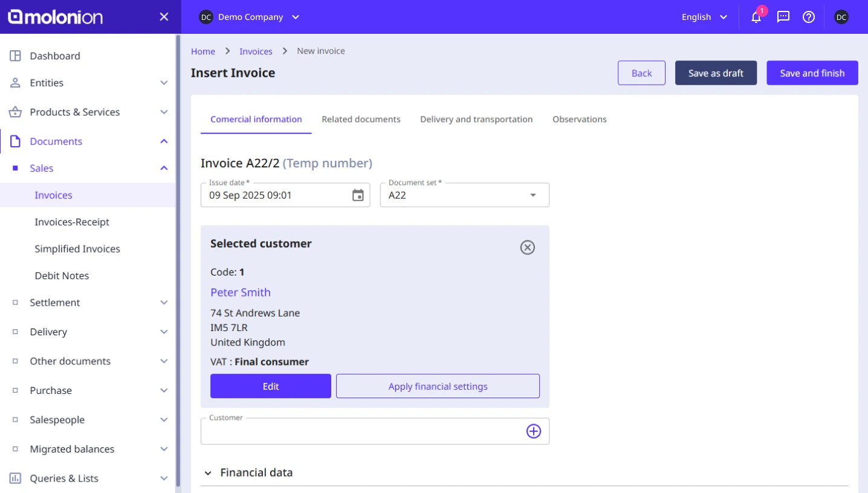Open the English language dropdown
Viewport: 868px width, 493px height.
click(x=704, y=18)
